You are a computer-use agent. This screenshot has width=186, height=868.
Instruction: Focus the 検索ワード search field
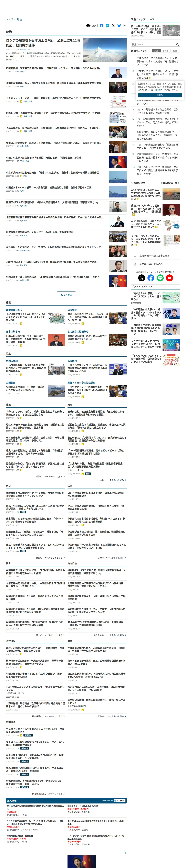click(x=153, y=44)
